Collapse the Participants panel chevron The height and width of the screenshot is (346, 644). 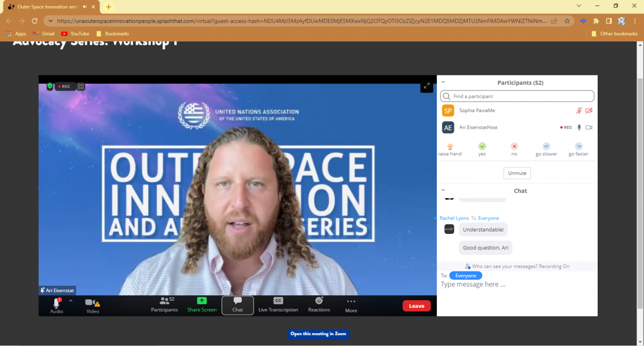click(x=443, y=82)
